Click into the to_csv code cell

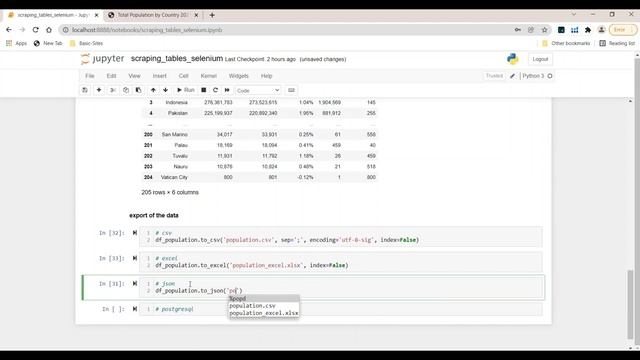tap(340, 237)
